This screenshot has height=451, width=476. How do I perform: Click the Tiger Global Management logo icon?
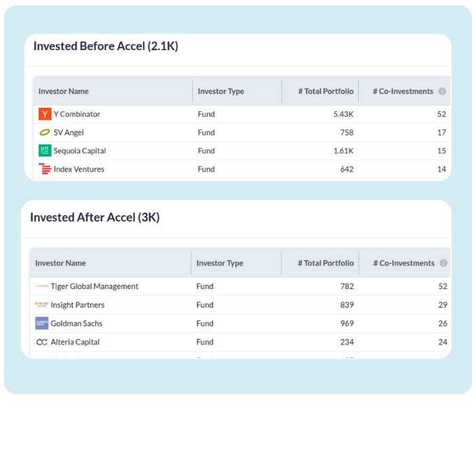point(42,286)
